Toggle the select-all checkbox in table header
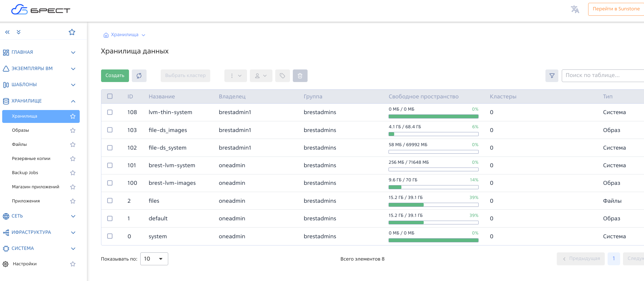 click(110, 96)
